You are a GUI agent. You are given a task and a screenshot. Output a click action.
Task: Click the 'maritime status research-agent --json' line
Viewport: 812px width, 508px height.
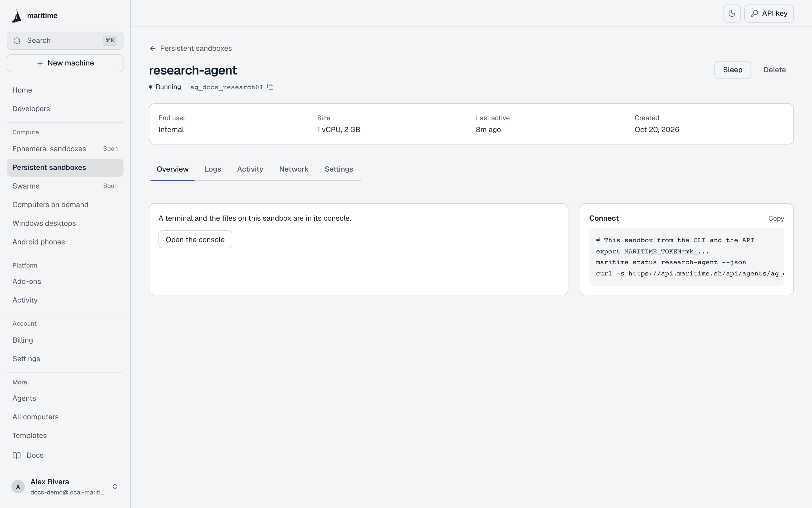pyautogui.click(x=671, y=262)
